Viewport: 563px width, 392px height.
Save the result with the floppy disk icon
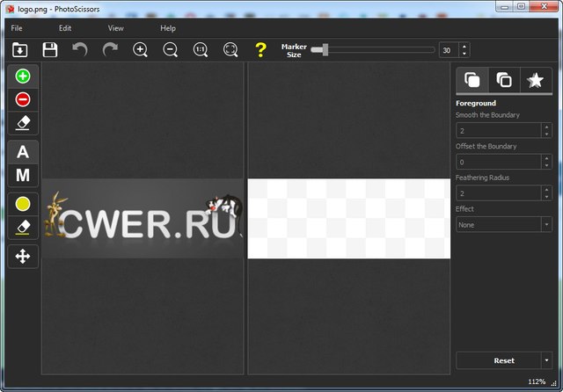[50, 50]
